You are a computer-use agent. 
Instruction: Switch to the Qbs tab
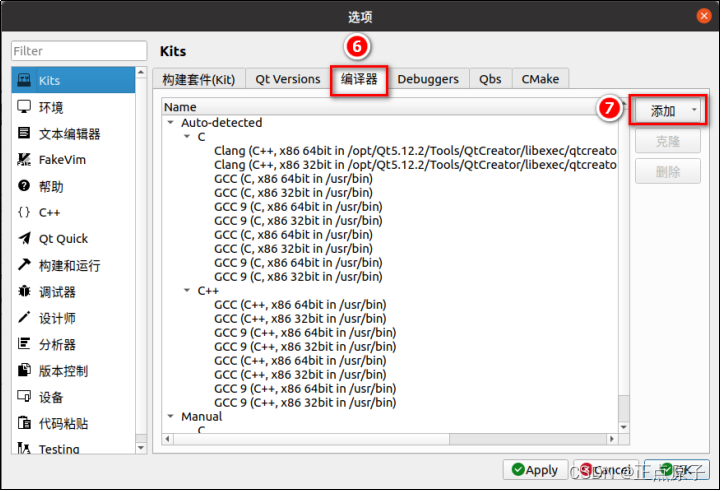(490, 79)
